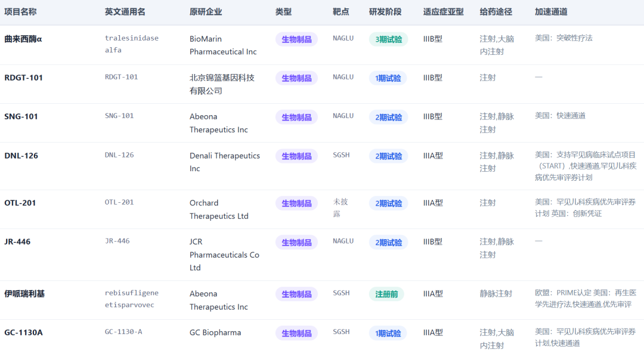The height and width of the screenshot is (352, 644).
Task: Click accelerated pathway text in GC-1130A row
Action: tap(586, 337)
